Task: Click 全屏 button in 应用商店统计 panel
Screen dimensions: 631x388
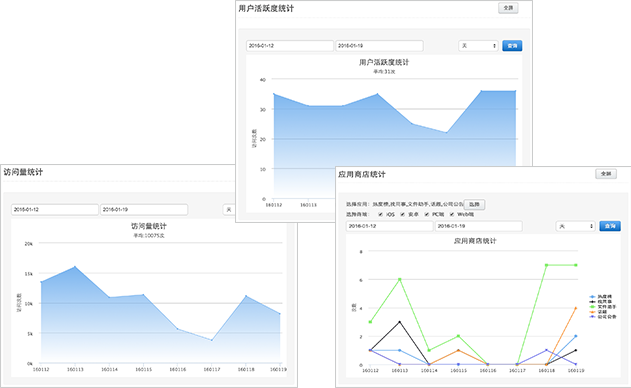Action: click(x=606, y=174)
